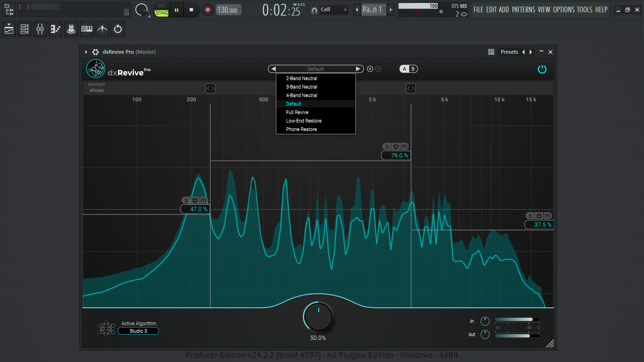The image size is (644, 362).
Task: Open the Channel rack icon
Action: coord(25,29)
